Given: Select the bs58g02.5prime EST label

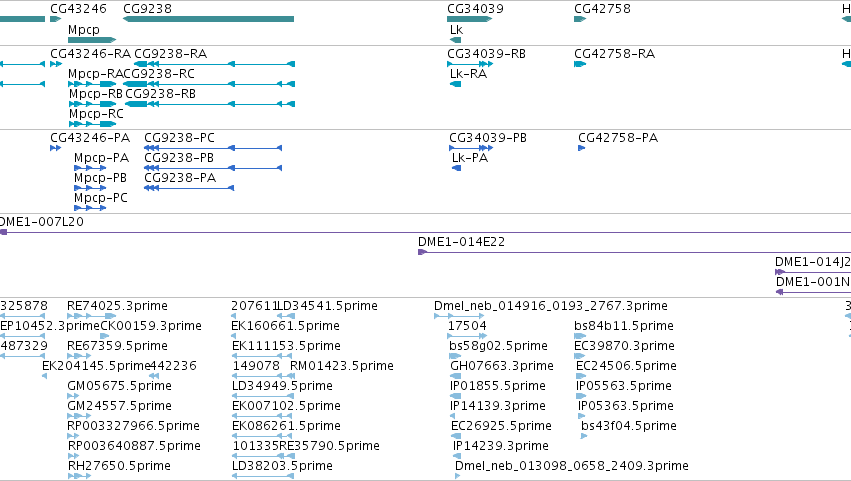Looking at the screenshot, I should point(498,346).
